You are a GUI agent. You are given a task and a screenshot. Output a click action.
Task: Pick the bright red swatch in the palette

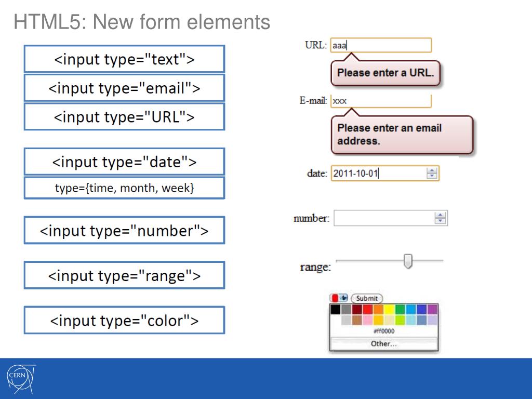[368, 310]
